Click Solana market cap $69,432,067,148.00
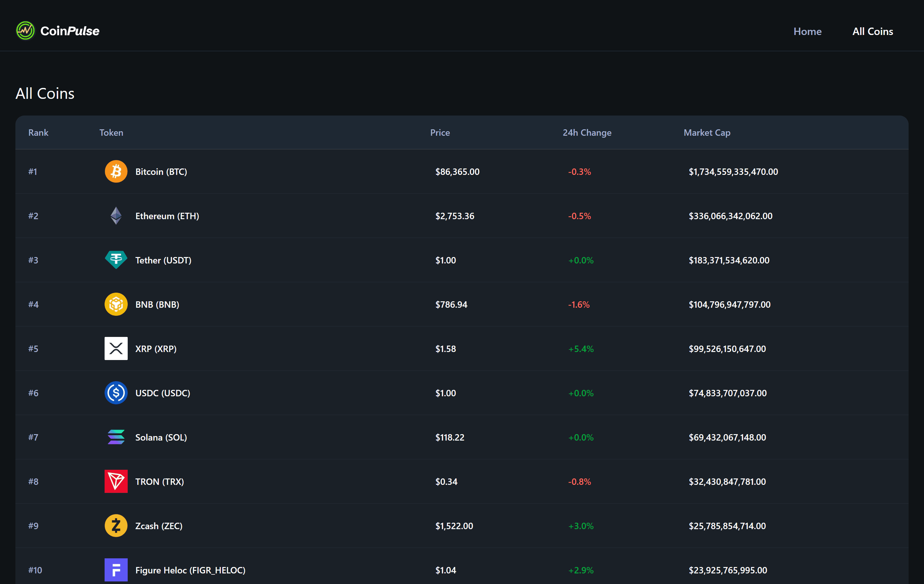Viewport: 924px width, 584px height. 727,437
